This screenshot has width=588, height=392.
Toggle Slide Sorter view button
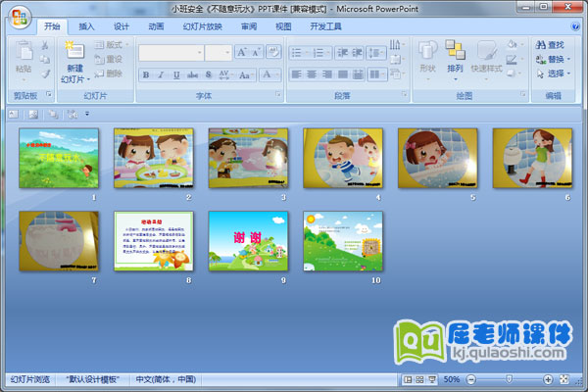click(x=418, y=379)
